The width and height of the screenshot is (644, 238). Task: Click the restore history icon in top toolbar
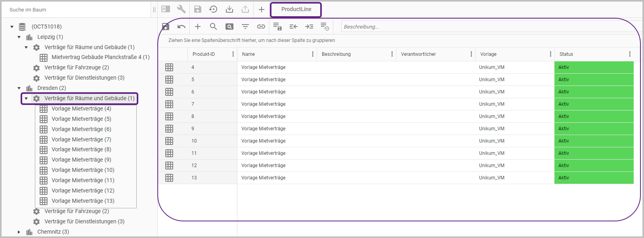point(213,9)
